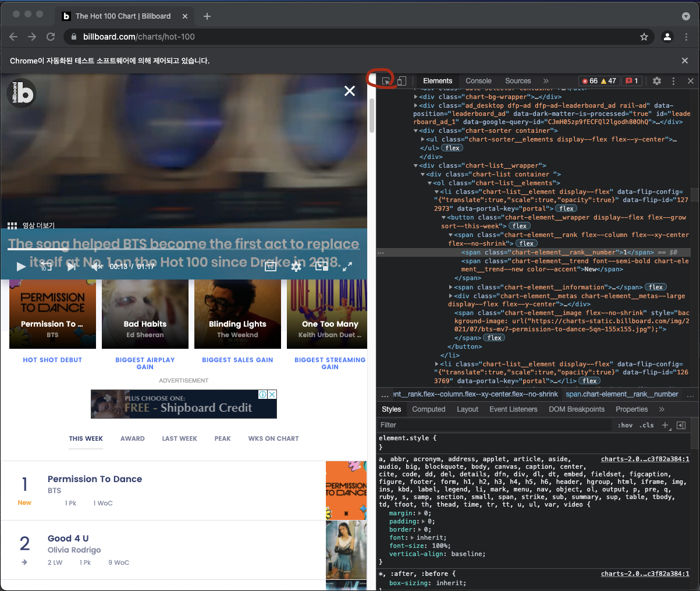Dismiss the Chrome automated test notification

685,61
